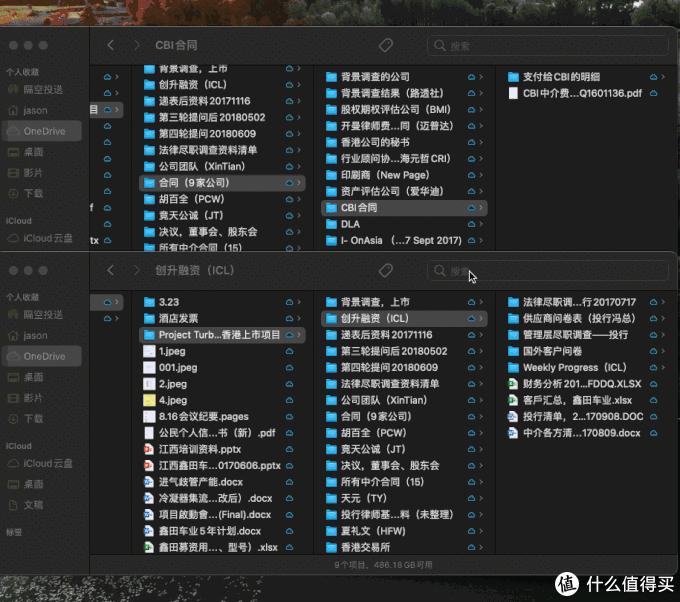Screen dimensions: 680x602
Task: Click back arrow in CBI合同 window
Action: point(111,45)
